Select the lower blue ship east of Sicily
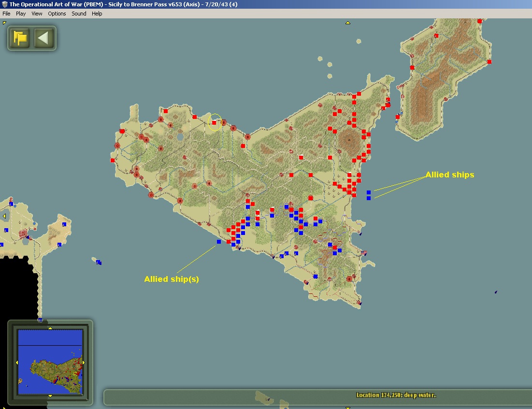The height and width of the screenshot is (409, 532). (x=369, y=198)
